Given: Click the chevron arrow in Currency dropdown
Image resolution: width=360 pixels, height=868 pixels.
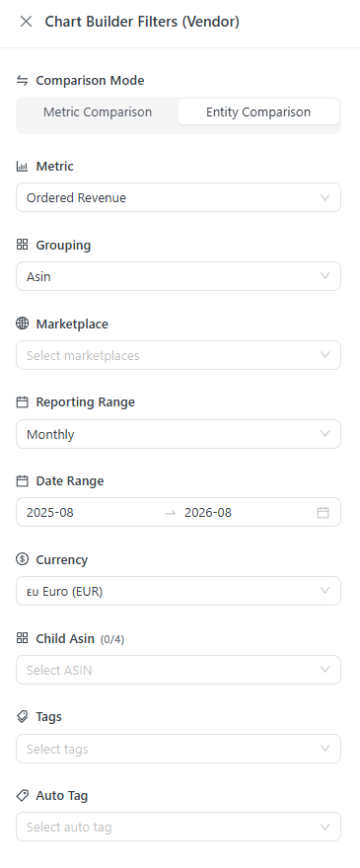Looking at the screenshot, I should tap(325, 591).
